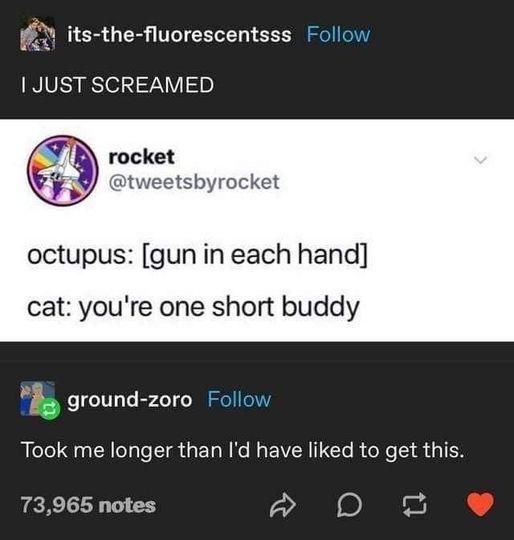Expand the tweet chevron menu
The image size is (514, 540).
481,160
